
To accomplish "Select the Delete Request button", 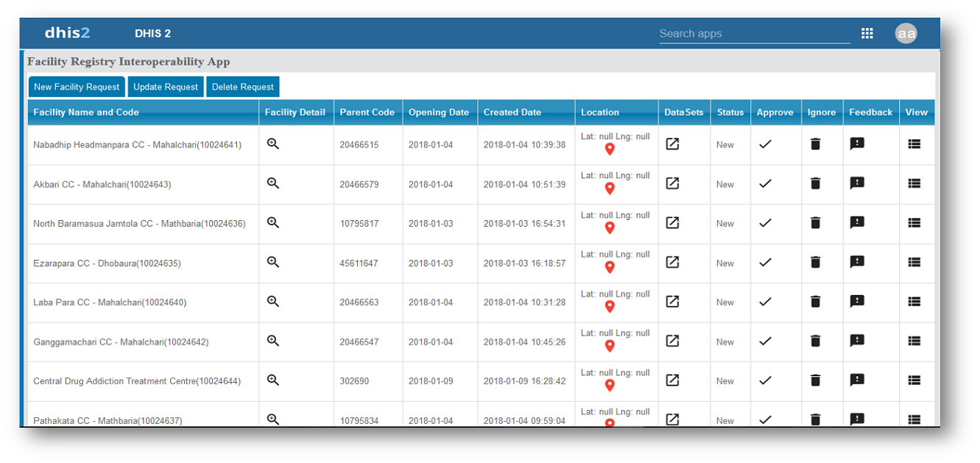I will tap(243, 87).
